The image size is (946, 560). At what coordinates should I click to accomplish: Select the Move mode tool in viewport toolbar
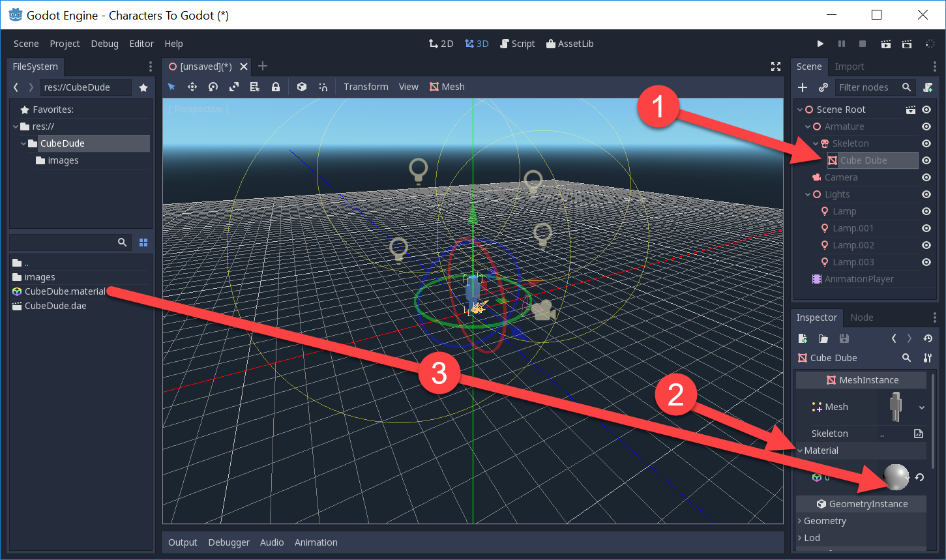[x=192, y=87]
